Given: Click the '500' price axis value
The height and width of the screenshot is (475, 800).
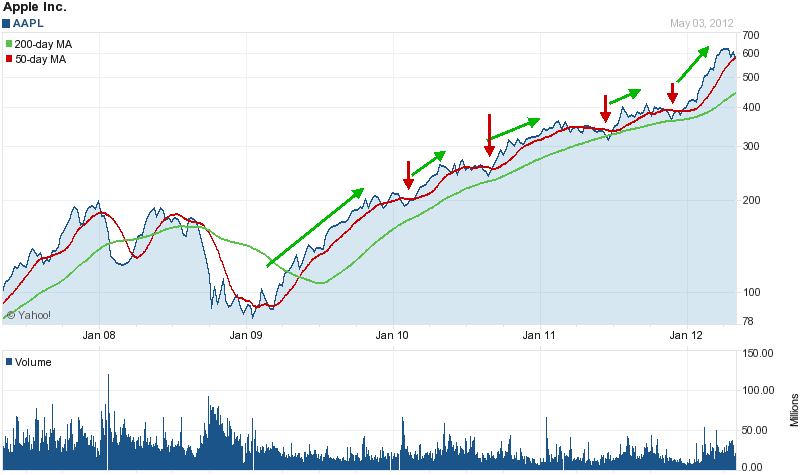Looking at the screenshot, I should click(751, 77).
